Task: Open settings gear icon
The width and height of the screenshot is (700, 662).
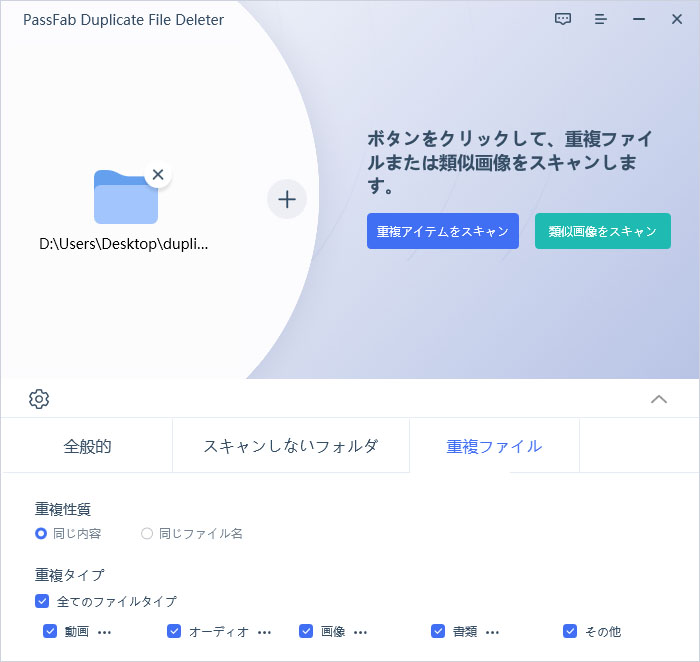Action: pos(39,399)
